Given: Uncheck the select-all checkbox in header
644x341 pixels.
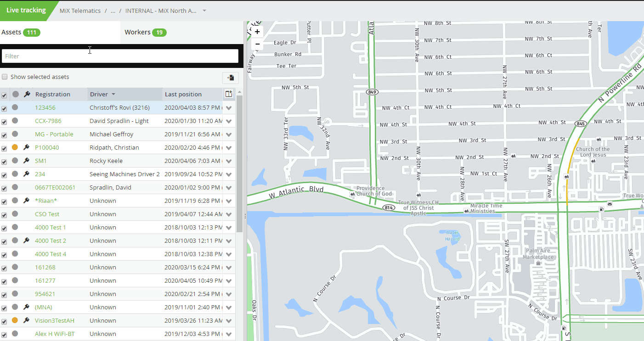Looking at the screenshot, I should pos(4,95).
